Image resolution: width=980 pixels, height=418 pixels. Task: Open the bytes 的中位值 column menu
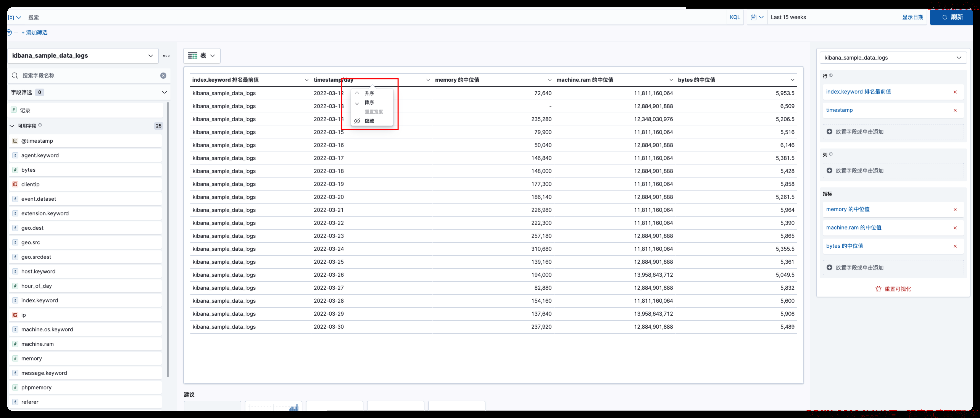792,80
